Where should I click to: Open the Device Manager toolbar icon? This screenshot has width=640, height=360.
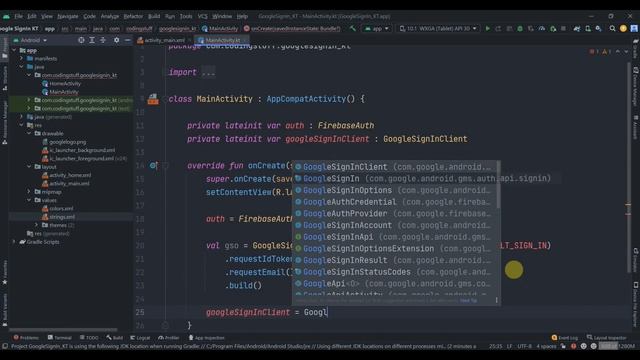(588, 29)
